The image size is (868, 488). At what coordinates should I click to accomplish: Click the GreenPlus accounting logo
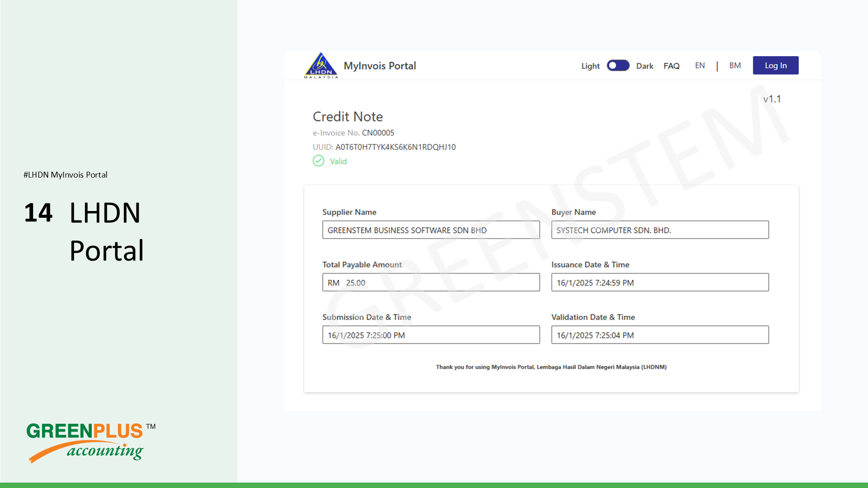90,442
